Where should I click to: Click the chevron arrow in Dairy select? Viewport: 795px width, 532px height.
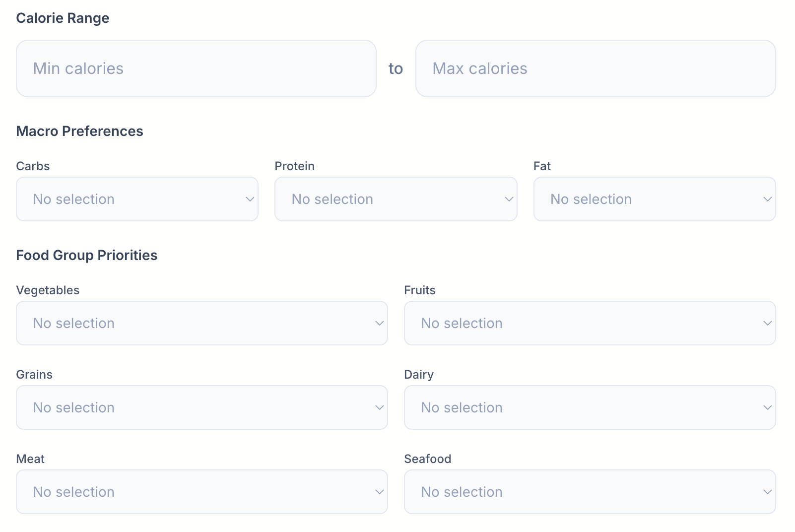click(767, 407)
